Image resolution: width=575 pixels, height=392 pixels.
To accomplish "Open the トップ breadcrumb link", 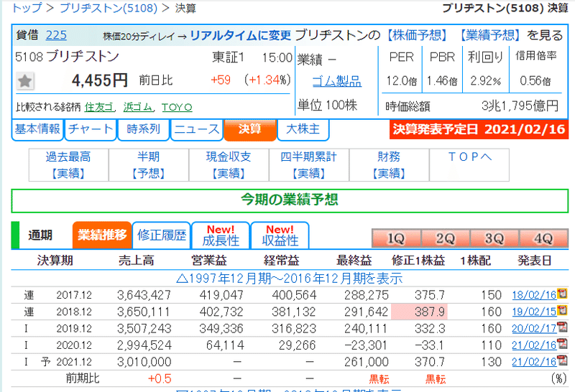I will click(x=27, y=8).
